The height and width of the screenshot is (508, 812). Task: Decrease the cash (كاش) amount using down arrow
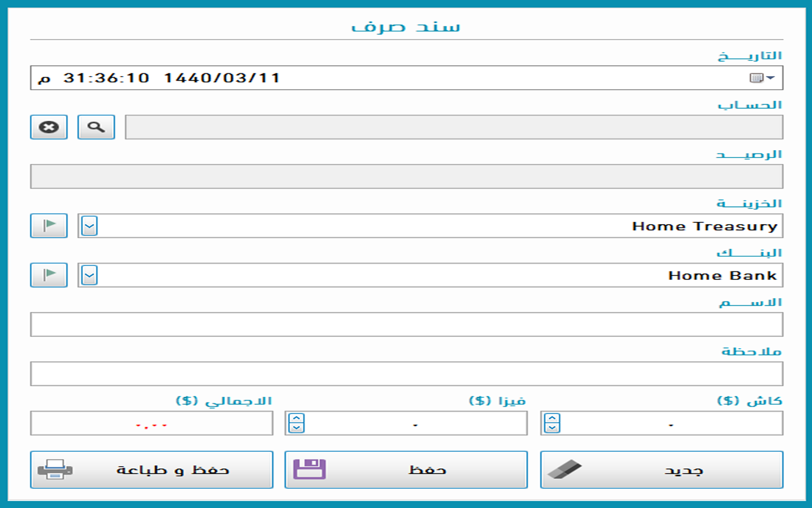(552, 428)
